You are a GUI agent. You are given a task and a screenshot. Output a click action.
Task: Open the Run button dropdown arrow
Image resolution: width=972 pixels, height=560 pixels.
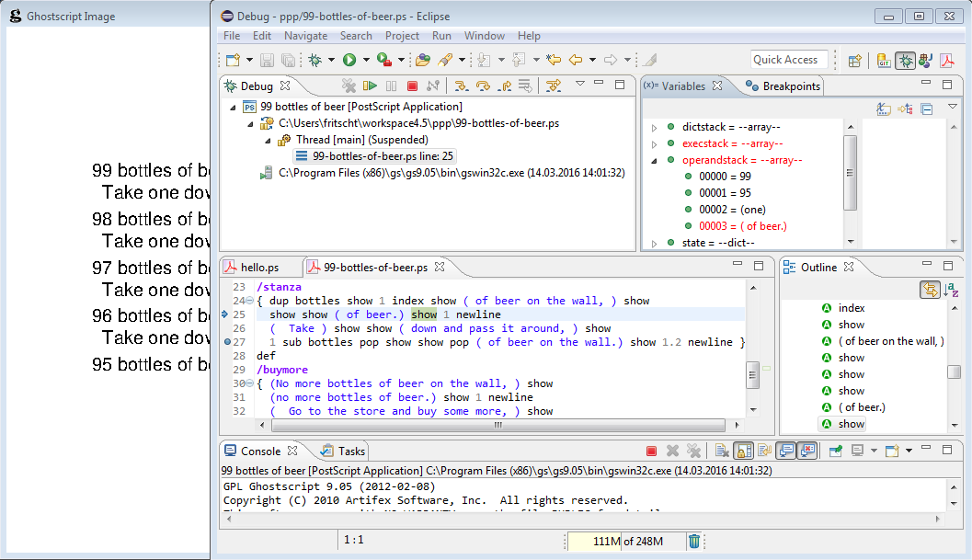[366, 60]
